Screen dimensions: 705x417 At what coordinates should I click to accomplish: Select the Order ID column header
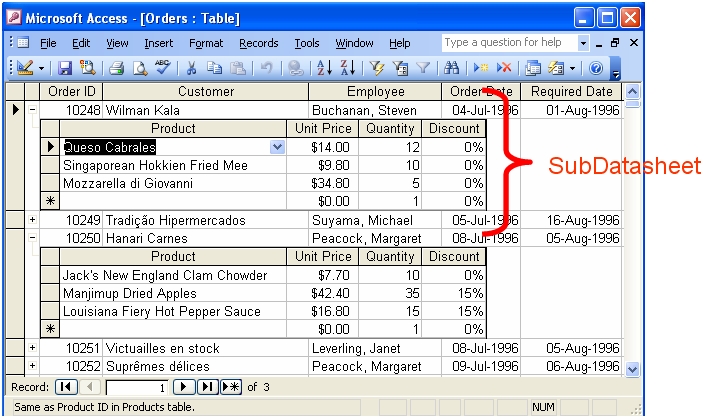(71, 91)
